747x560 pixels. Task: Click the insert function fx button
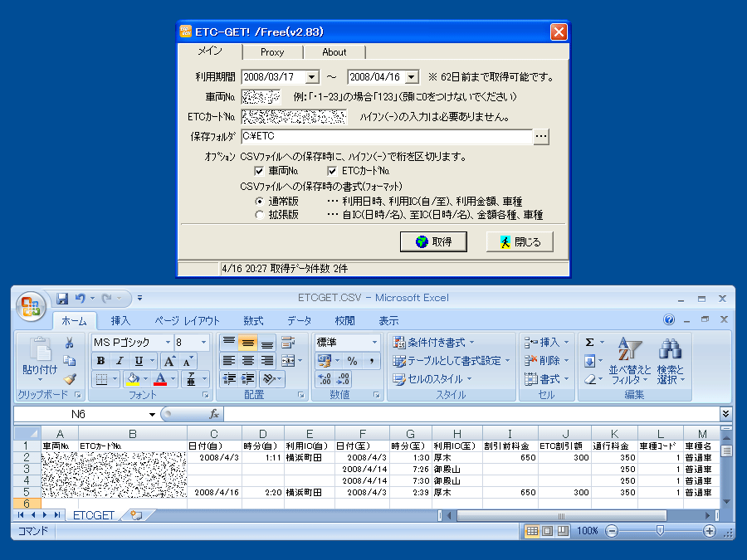(x=214, y=414)
